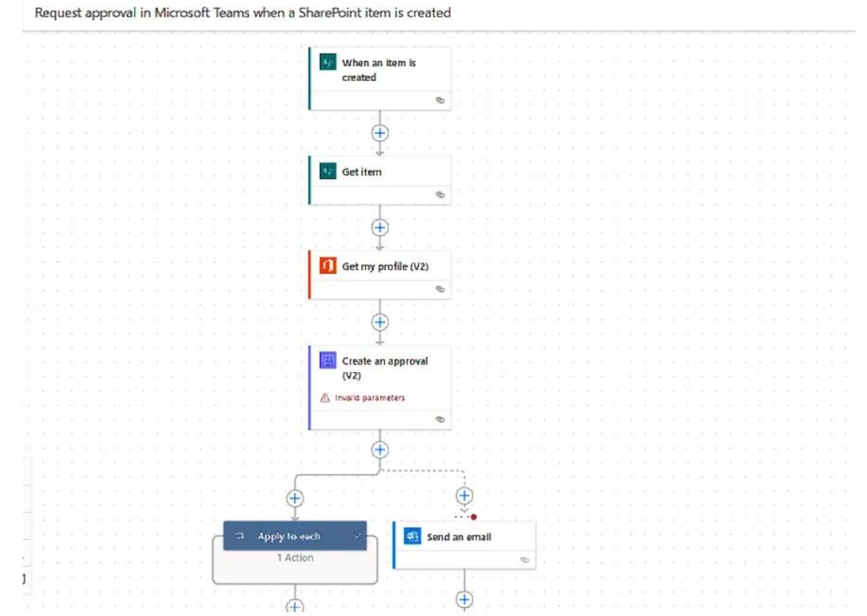The width and height of the screenshot is (867, 616).
Task: Click the plus button below Apply to each container
Action: (x=295, y=607)
